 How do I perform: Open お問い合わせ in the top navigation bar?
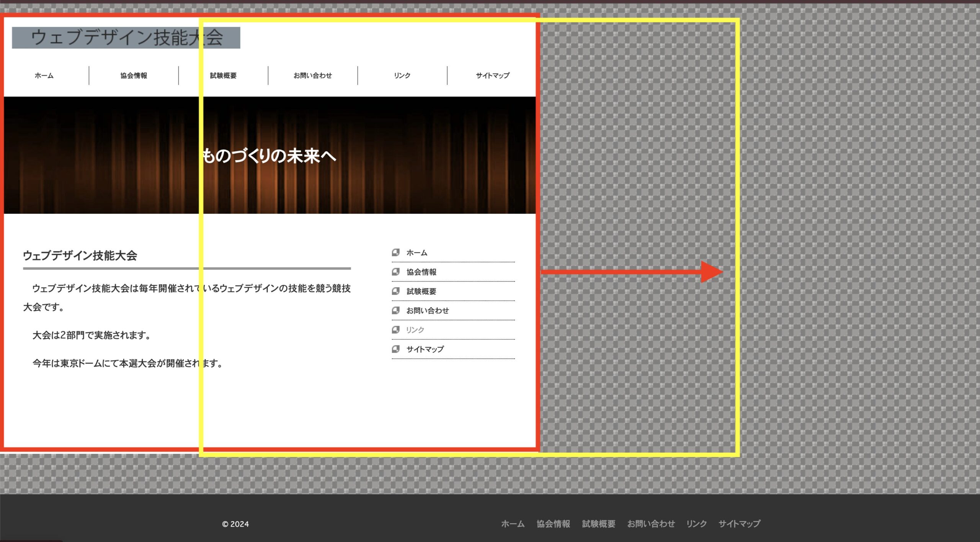[313, 75]
